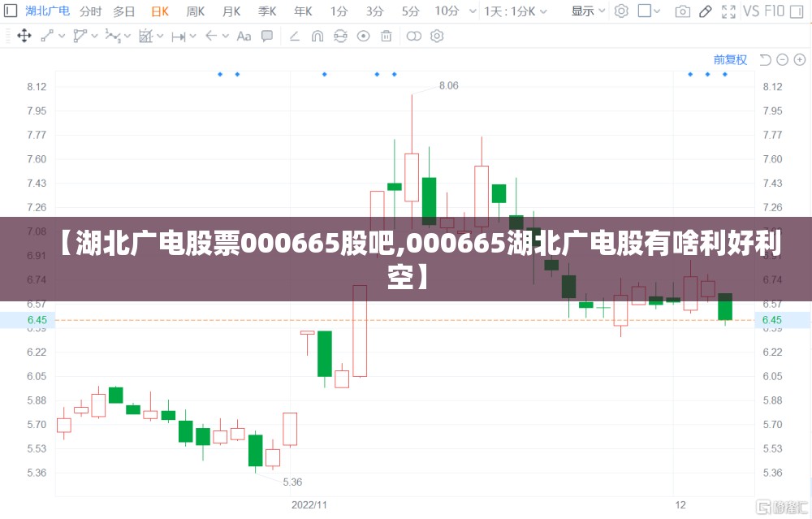Click the 前复权 adjustment link

[730, 60]
